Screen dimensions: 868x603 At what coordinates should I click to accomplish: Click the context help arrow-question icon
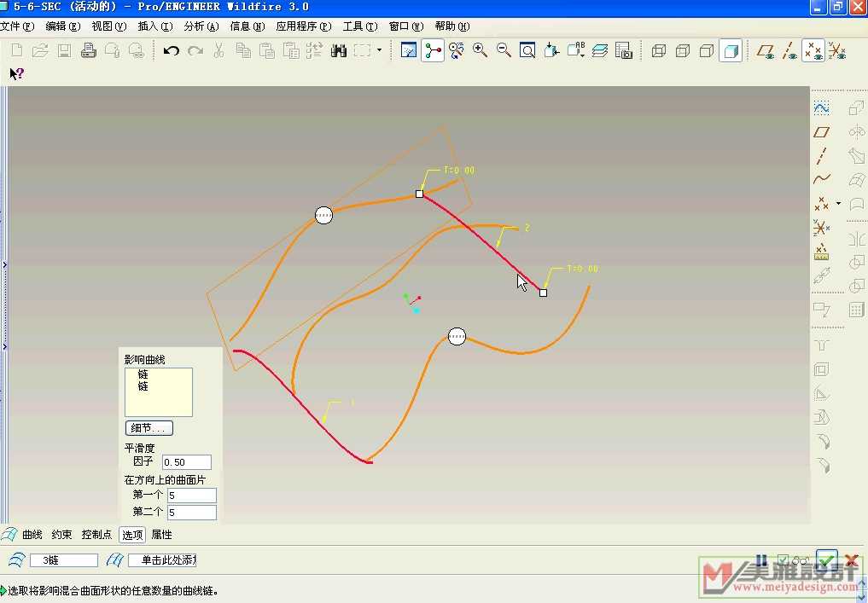point(16,73)
